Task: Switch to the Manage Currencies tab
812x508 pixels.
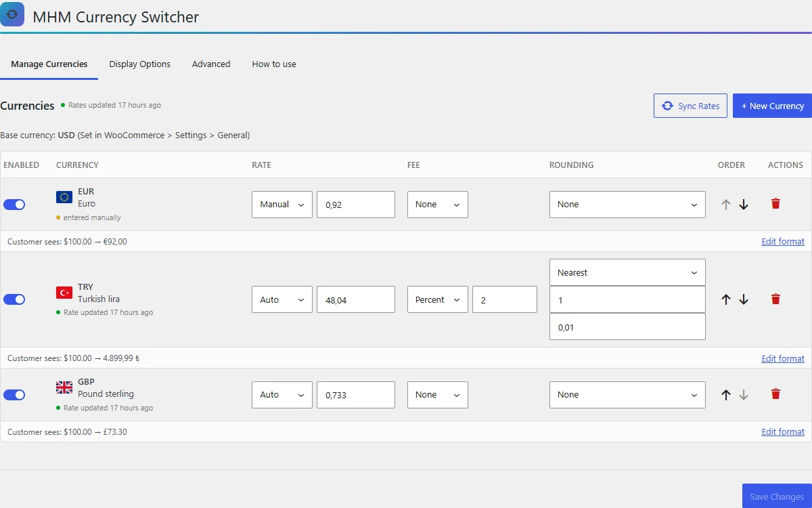Action: pos(49,64)
